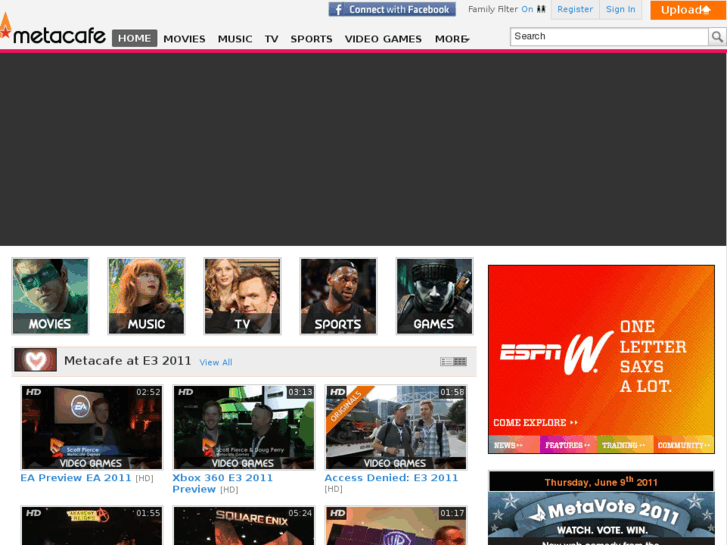Viewport: 727px width, 545px height.
Task: Click the orange Upload button
Action: [686, 10]
